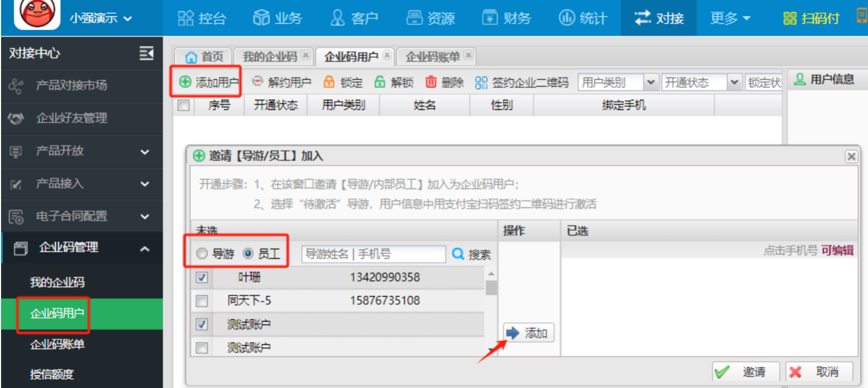Open the 用户类别 filter dropdown
The image size is (868, 388).
click(x=618, y=82)
